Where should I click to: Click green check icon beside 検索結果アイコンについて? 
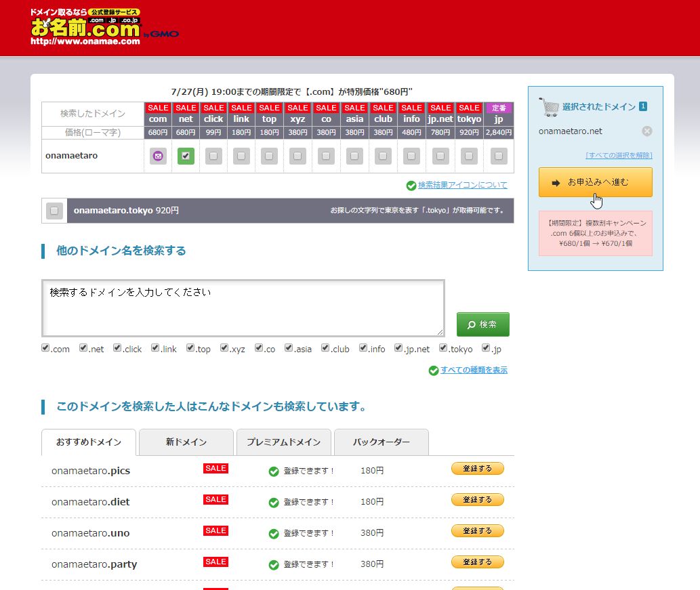(411, 186)
